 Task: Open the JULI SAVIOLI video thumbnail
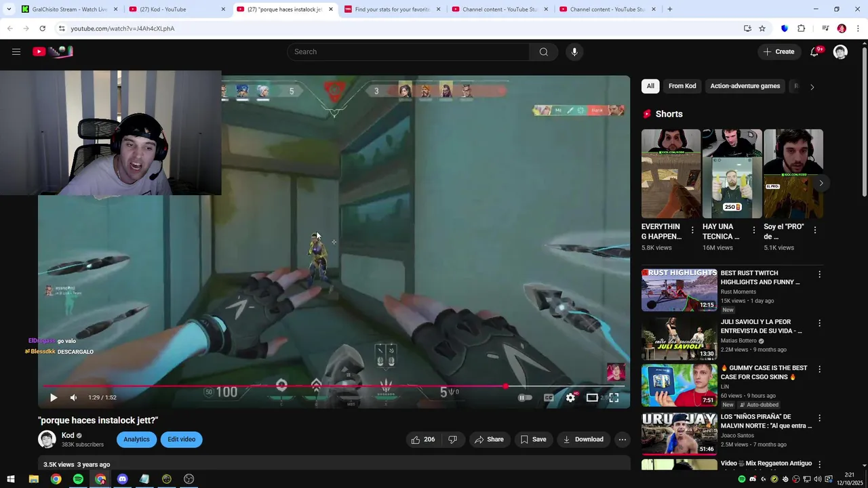(x=679, y=338)
